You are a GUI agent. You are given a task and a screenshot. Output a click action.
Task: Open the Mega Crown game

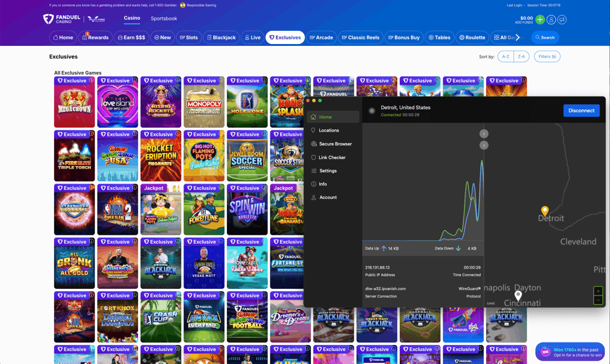(74, 102)
